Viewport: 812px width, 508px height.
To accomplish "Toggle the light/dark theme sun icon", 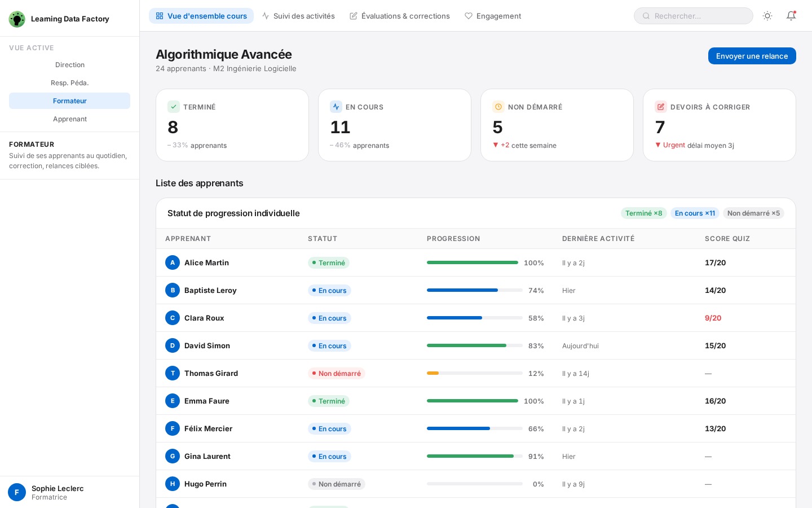I will (x=767, y=16).
